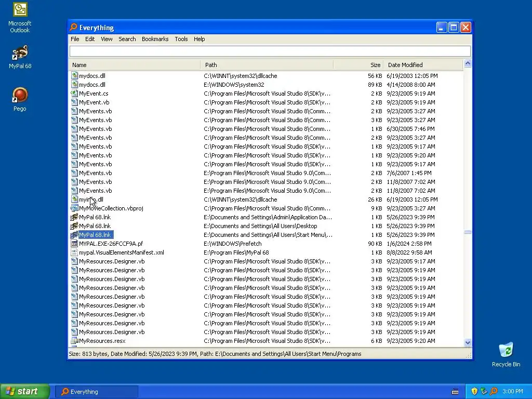Click the Everything magnifier tray icon
Screen dimensions: 532x399
[494, 391]
